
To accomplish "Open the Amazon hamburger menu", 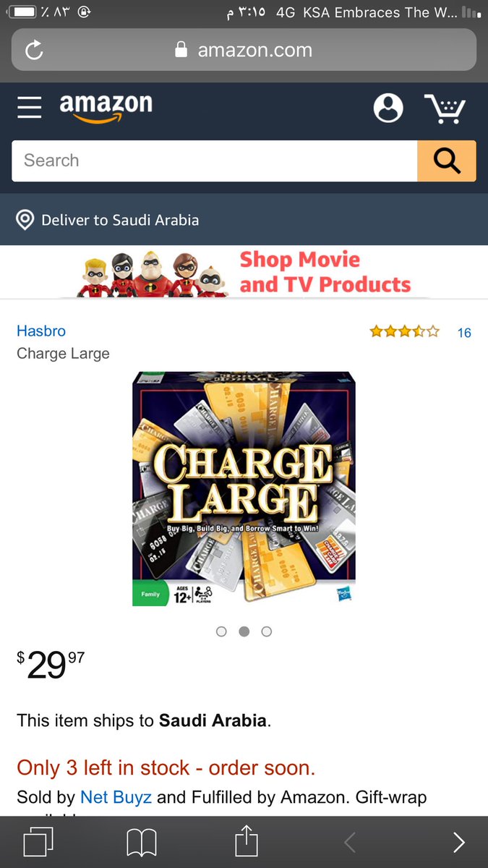I will 30,107.
